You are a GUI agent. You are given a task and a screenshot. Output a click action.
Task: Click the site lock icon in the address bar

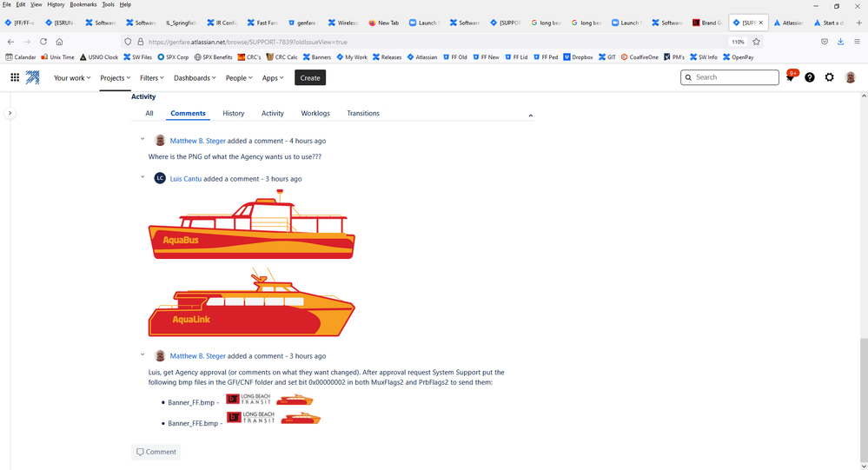141,42
